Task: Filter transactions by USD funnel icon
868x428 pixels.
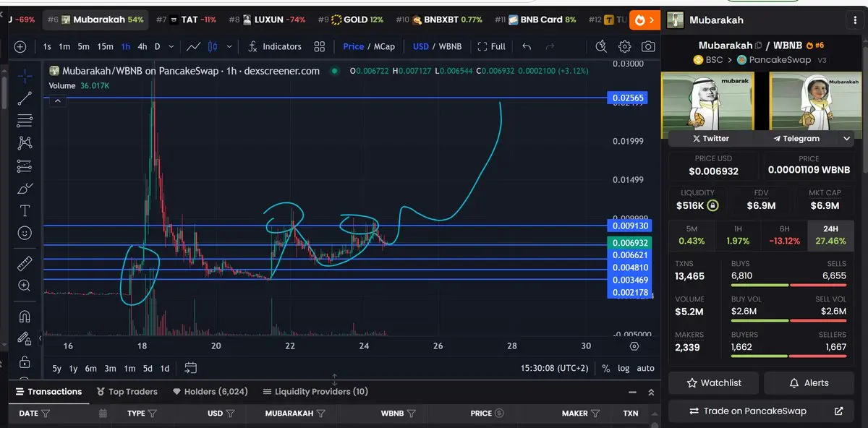Action: (230, 414)
